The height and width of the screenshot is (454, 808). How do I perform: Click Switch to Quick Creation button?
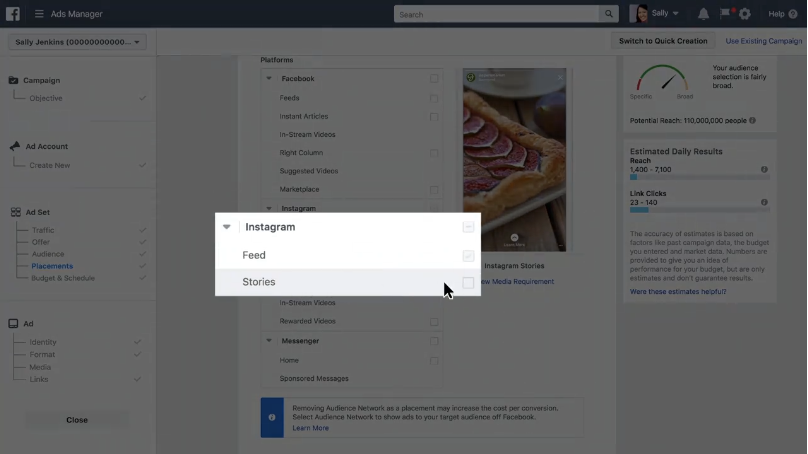pos(663,41)
